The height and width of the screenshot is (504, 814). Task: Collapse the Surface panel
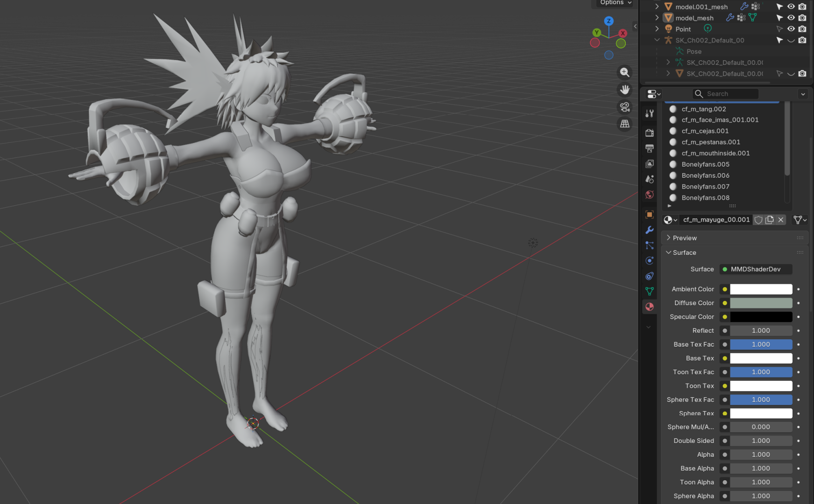pos(734,252)
